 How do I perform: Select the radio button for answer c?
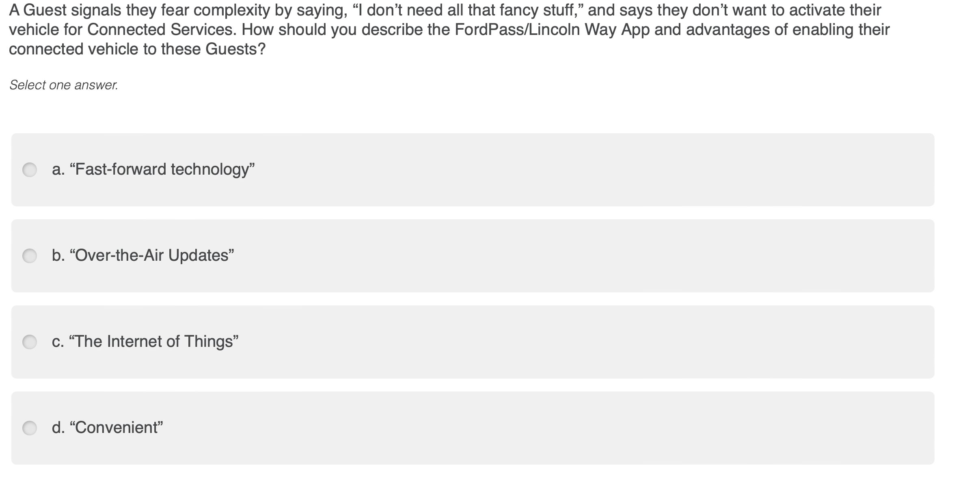(x=30, y=342)
